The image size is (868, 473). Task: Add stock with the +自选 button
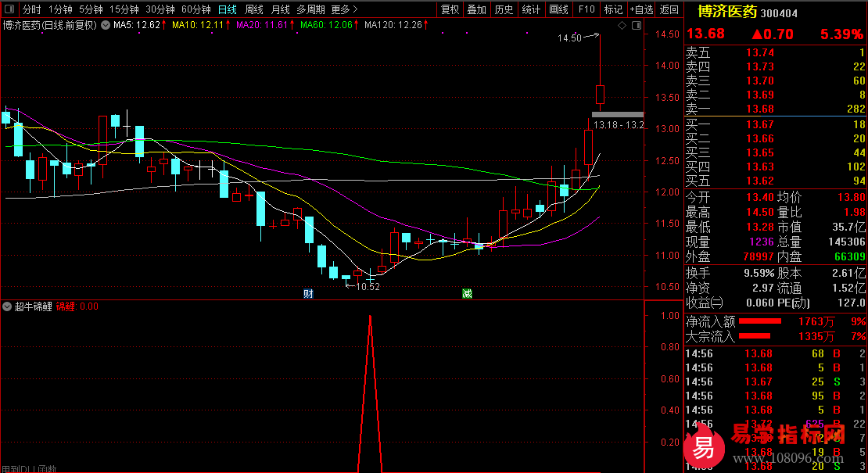click(x=641, y=9)
